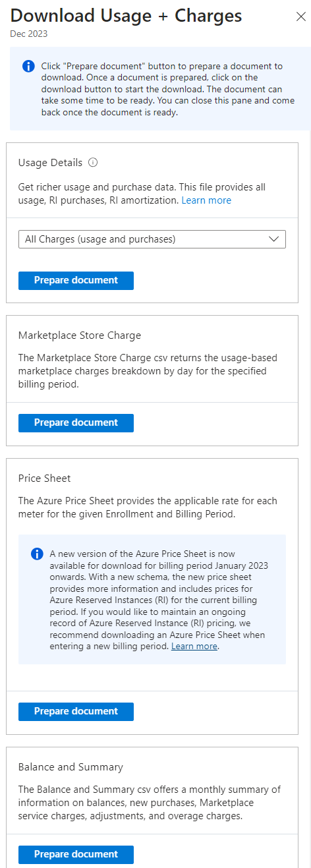Follow the Learn more link under Usage Details
This screenshot has width=311, height=868.
206,200
